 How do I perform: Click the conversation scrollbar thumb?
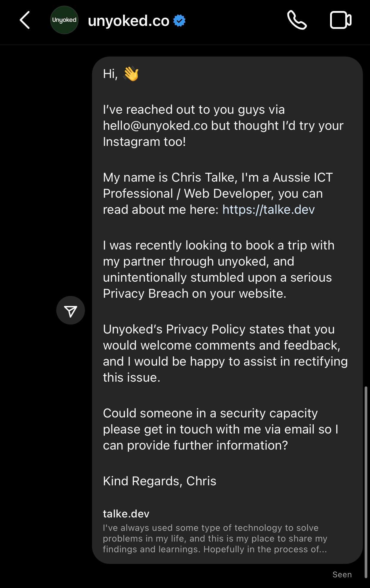[x=366, y=482]
